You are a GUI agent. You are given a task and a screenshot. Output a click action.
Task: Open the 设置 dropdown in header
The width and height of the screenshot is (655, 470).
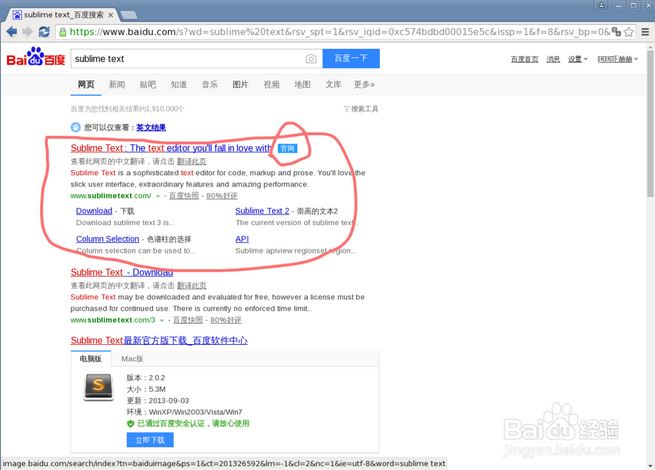click(x=577, y=59)
